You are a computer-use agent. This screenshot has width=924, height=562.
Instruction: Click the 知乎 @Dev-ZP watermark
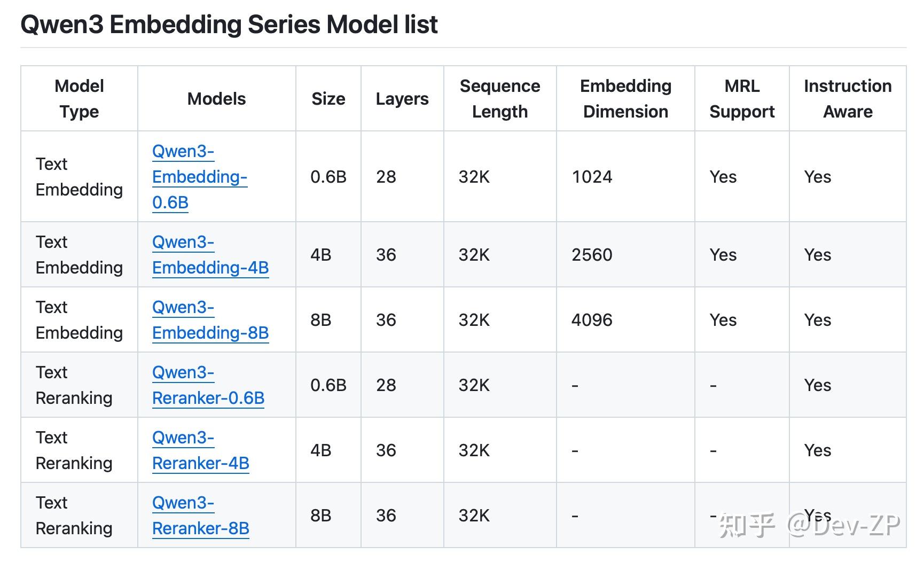coord(809,525)
